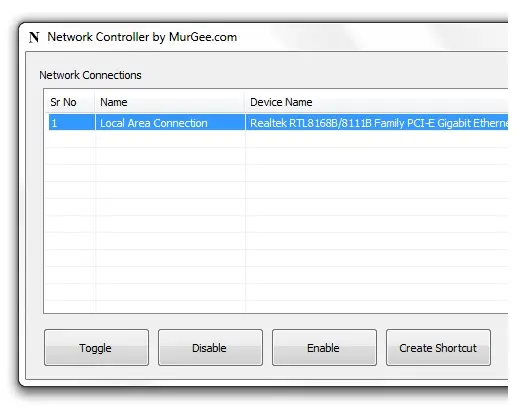Sort by the Name column header
532x417 pixels.
tap(170, 102)
